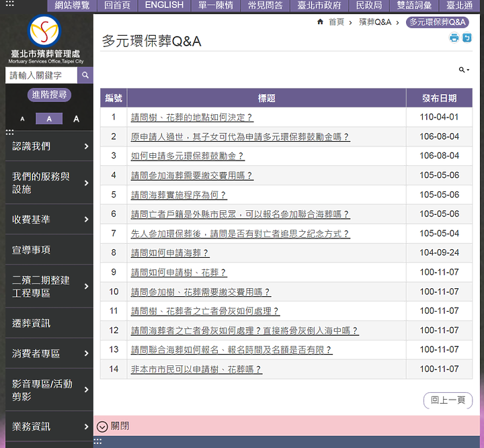Click 關閉 to close footer panel

(x=120, y=426)
